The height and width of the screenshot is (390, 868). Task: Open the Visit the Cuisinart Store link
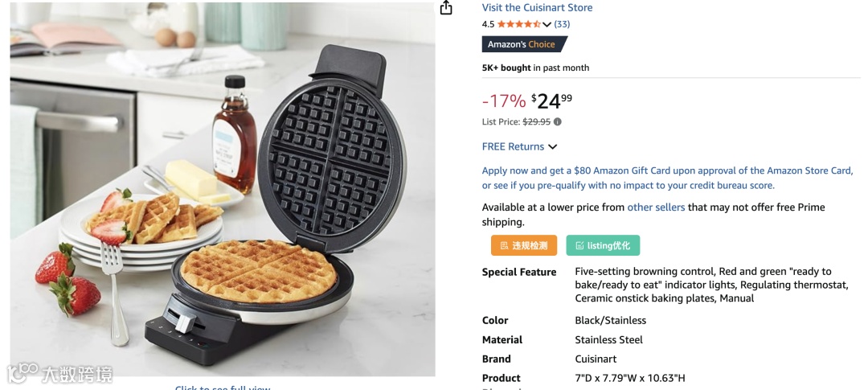(537, 8)
